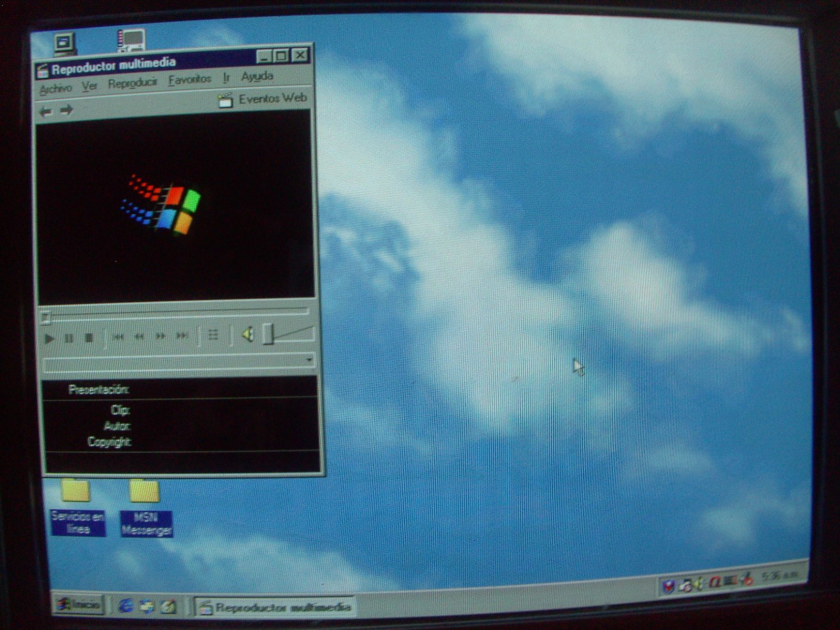This screenshot has width=840, height=630.
Task: Open the Servicios en línea folder icon
Action: click(x=76, y=490)
